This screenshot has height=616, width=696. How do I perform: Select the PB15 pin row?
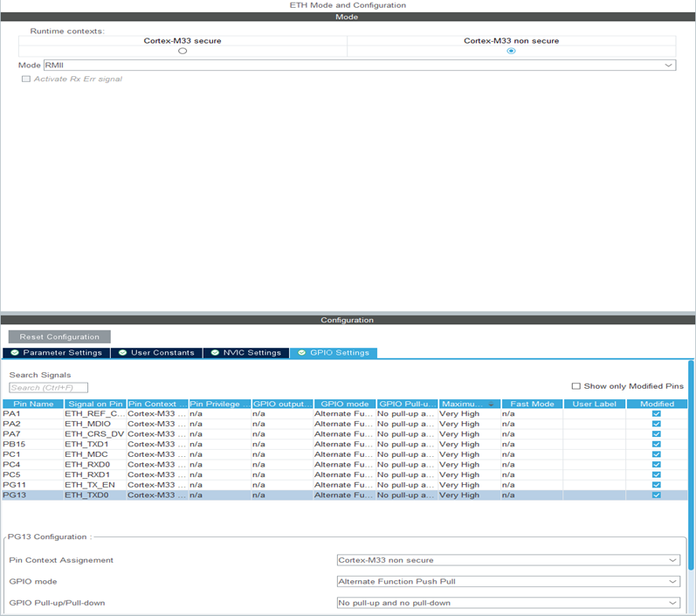click(x=345, y=445)
